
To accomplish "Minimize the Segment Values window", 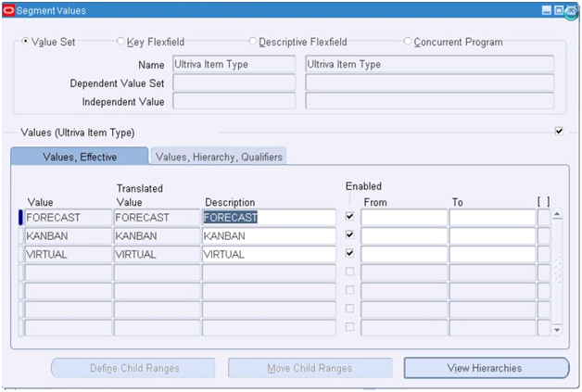I will point(547,10).
